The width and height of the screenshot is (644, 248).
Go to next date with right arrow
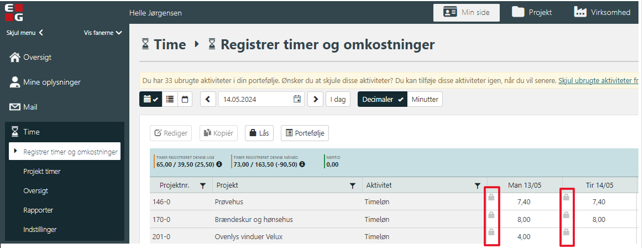tap(315, 100)
